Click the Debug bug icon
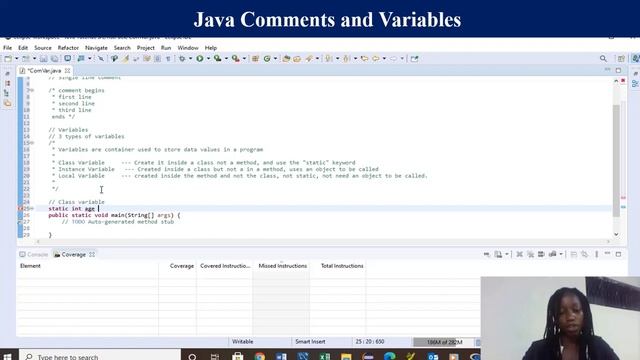 [x=182, y=59]
